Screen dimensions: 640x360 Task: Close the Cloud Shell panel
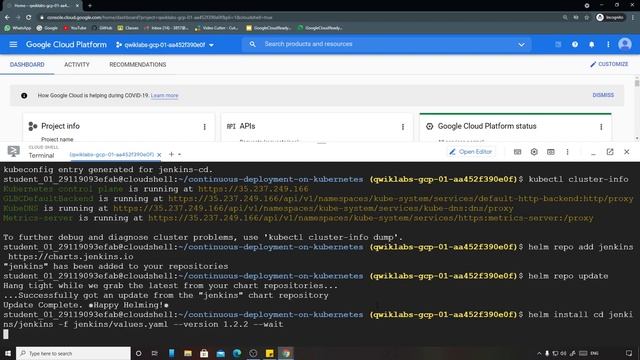coord(627,152)
